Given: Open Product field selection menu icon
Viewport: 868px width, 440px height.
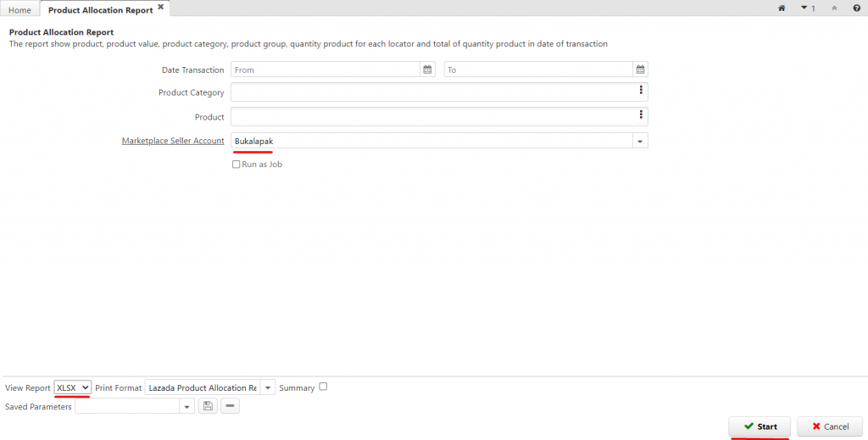Looking at the screenshot, I should [x=641, y=114].
